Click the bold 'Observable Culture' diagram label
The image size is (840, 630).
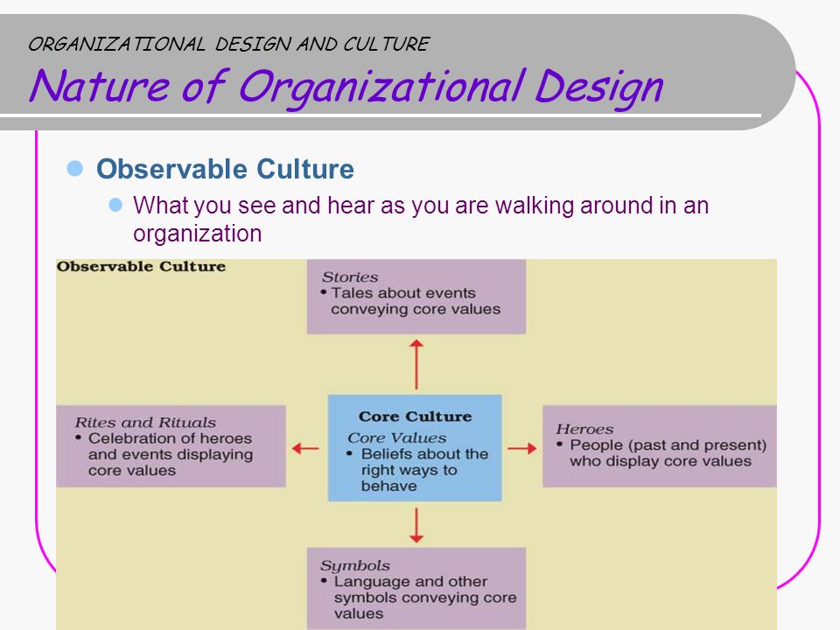coord(142,267)
